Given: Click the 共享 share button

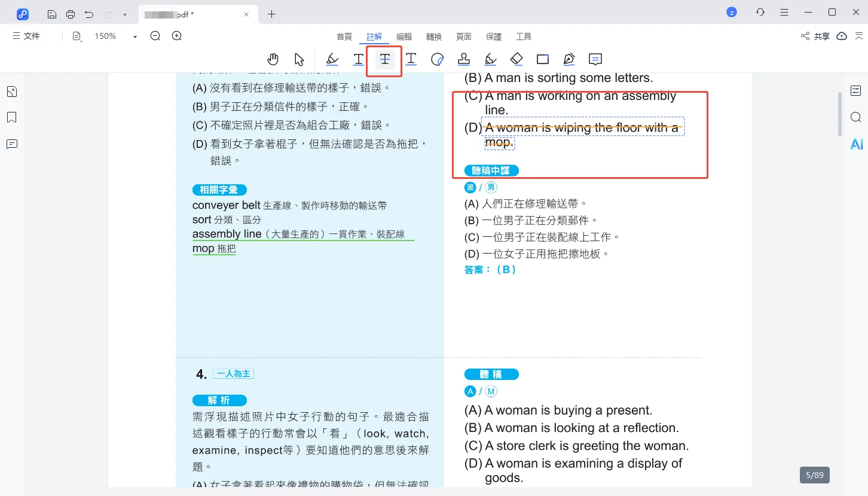Looking at the screenshot, I should 815,36.
